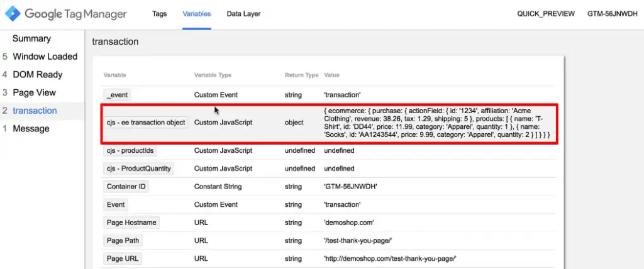Click the GTM-56JNWDH container ID in header

613,14
